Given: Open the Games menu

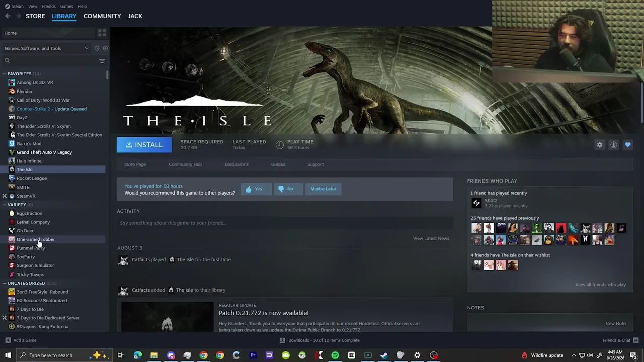Looking at the screenshot, I should click(x=66, y=6).
